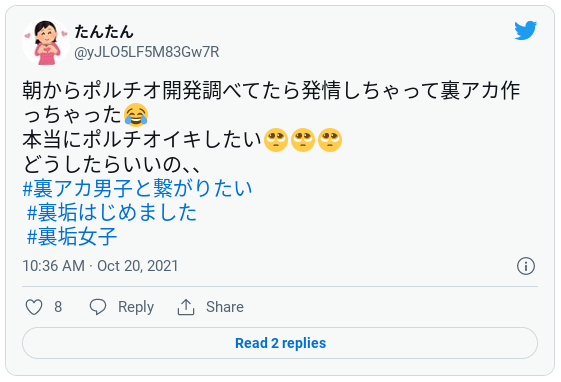This screenshot has height=382, width=561.
Task: Click the last upward-looking eyes emoji
Action: 330,140
